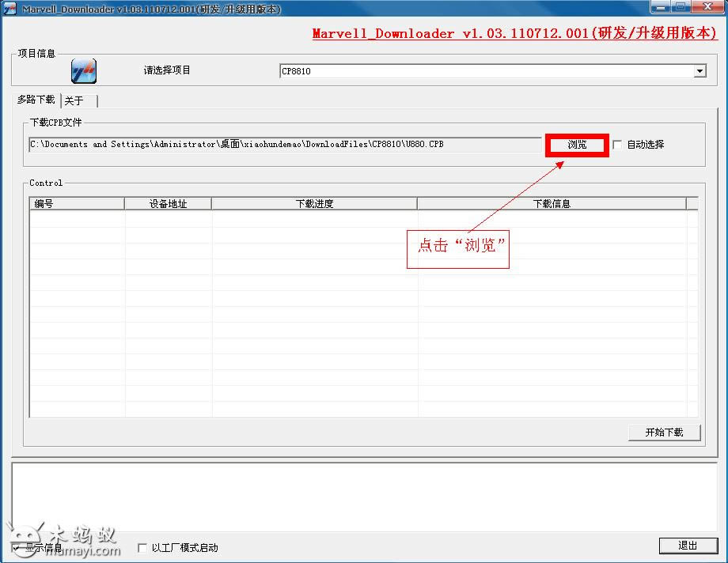Image resolution: width=728 pixels, height=563 pixels.
Task: Enable 以工厂模式启动 checkbox
Action: (x=142, y=547)
